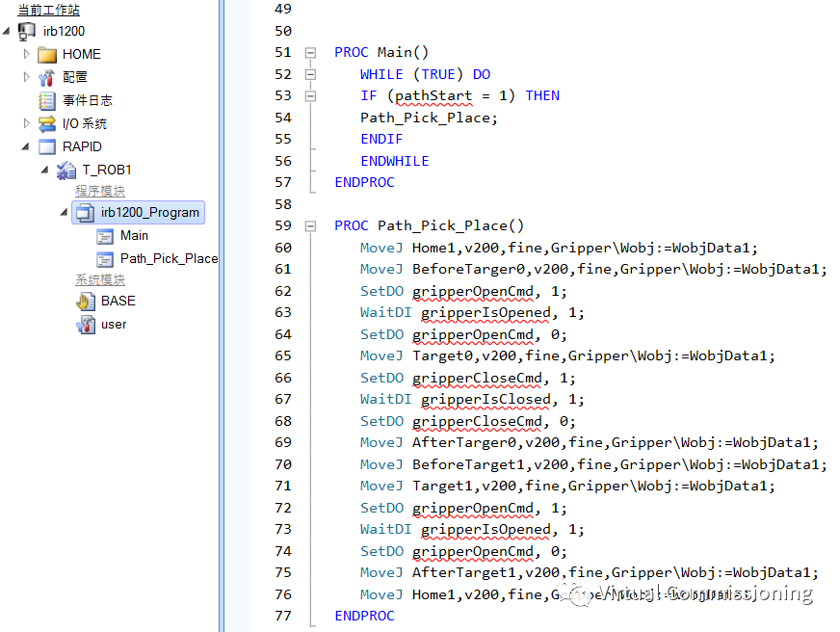
Task: Select the BASE system module label
Action: [x=118, y=301]
